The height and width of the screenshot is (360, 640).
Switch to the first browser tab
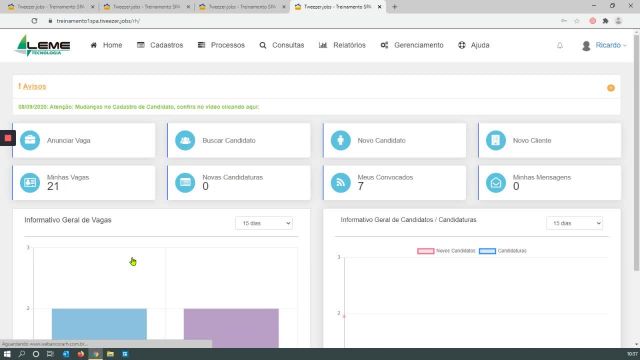(x=51, y=7)
